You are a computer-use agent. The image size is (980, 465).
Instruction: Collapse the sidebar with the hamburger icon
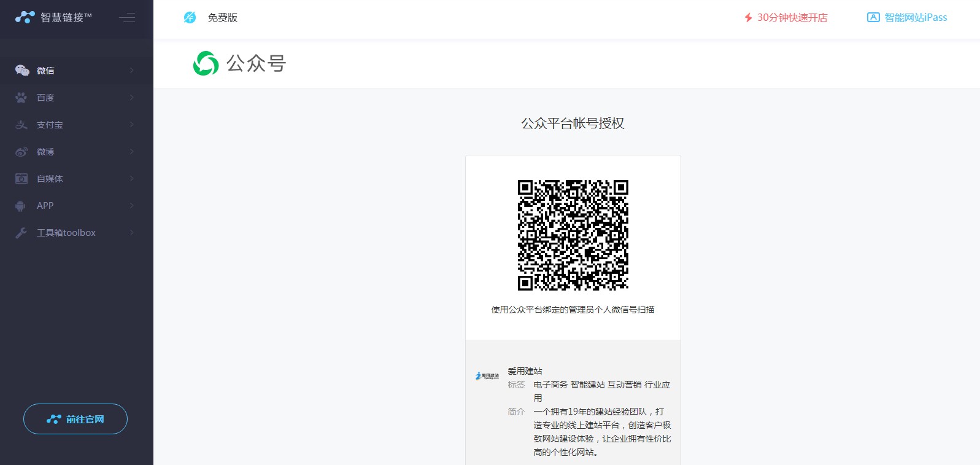[127, 17]
